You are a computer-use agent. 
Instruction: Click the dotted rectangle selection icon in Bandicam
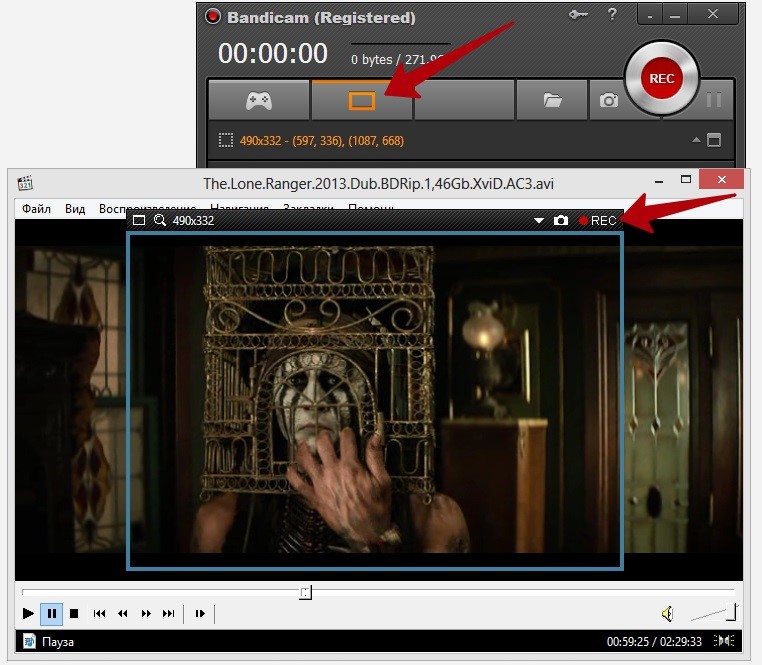(x=225, y=140)
